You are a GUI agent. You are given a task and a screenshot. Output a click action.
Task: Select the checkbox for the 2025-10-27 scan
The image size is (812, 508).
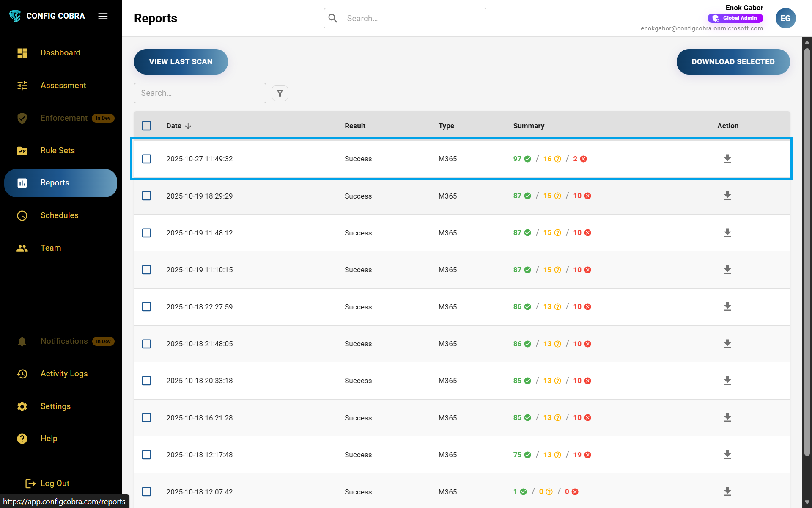(x=146, y=159)
